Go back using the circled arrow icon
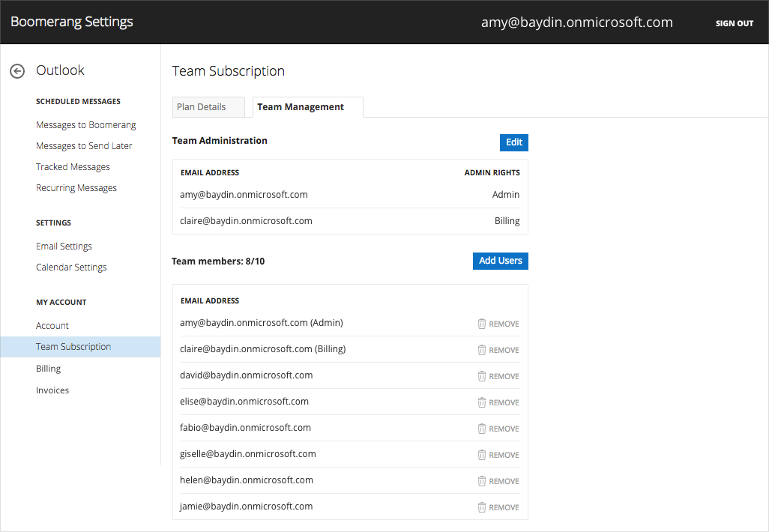 pos(17,71)
